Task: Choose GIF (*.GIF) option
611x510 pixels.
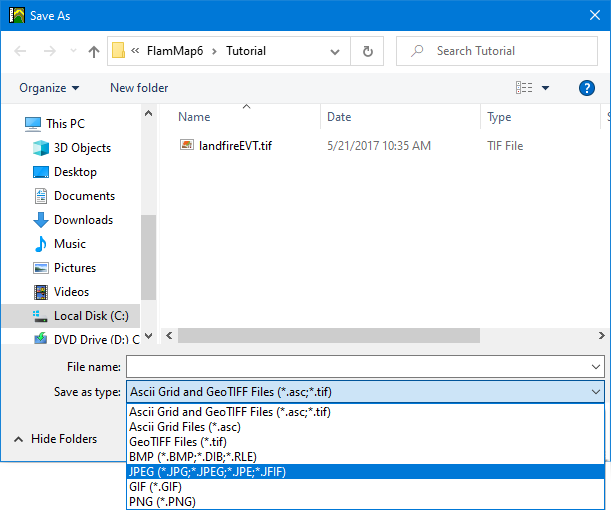Action: point(366,487)
